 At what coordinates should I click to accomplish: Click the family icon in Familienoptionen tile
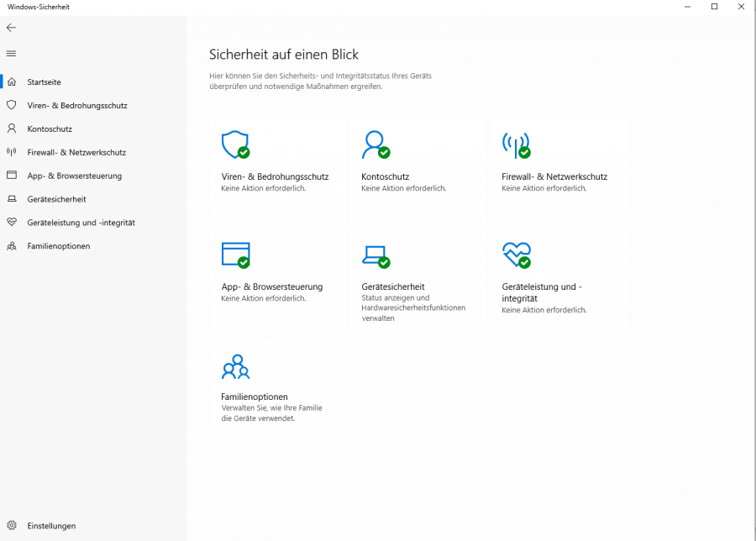235,365
